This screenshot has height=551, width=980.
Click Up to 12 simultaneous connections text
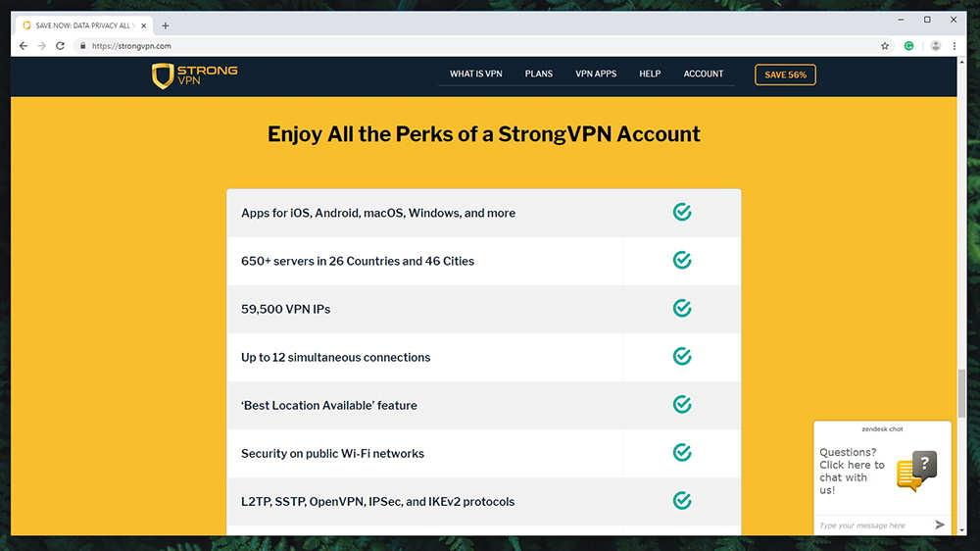(x=335, y=357)
